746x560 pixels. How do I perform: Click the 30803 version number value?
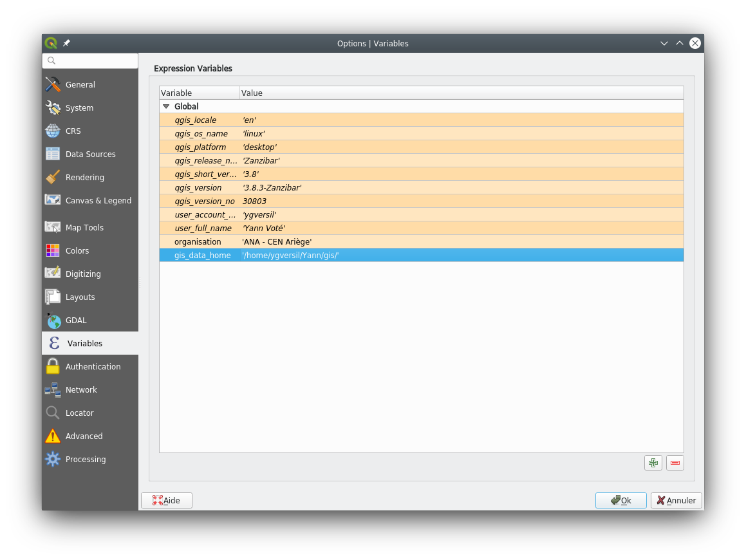pyautogui.click(x=254, y=201)
